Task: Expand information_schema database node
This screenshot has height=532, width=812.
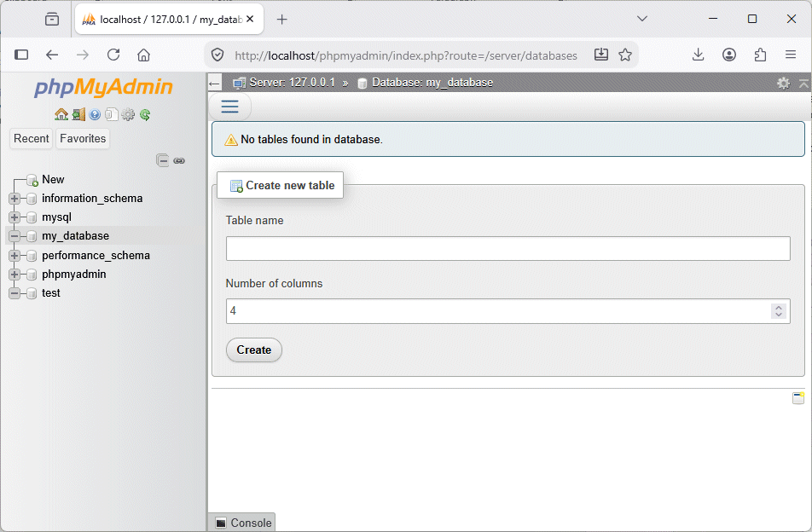Action: pos(14,198)
